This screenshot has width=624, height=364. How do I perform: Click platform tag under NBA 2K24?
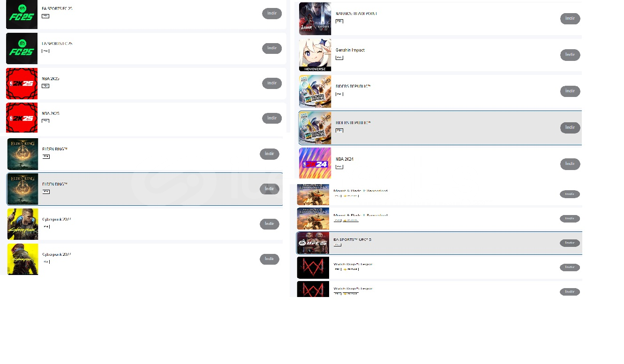(x=339, y=167)
